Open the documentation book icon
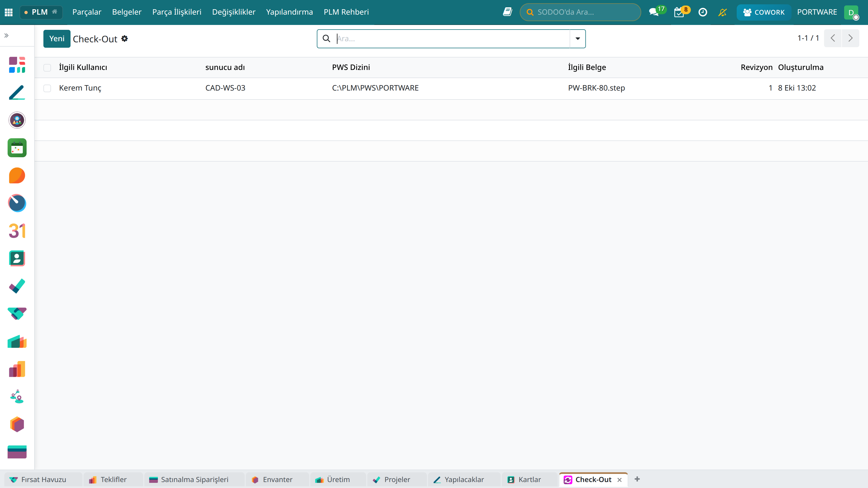This screenshot has height=488, width=868. pyautogui.click(x=508, y=12)
